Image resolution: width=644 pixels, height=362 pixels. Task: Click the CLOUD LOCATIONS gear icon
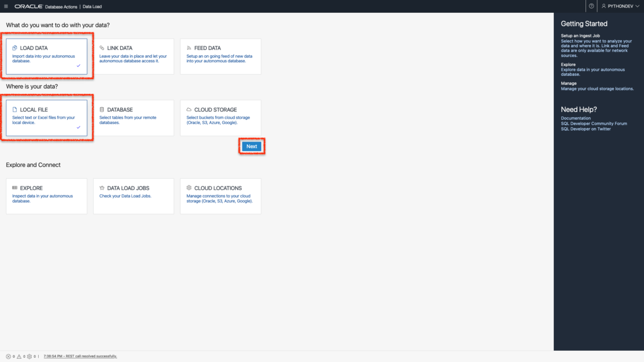click(x=189, y=188)
